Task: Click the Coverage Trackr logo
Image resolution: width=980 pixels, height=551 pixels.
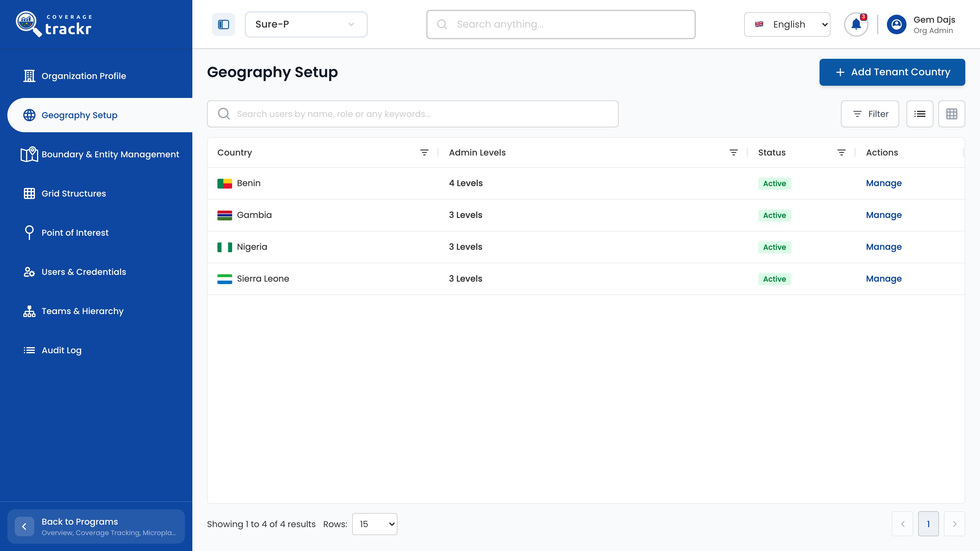Action: pyautogui.click(x=54, y=24)
